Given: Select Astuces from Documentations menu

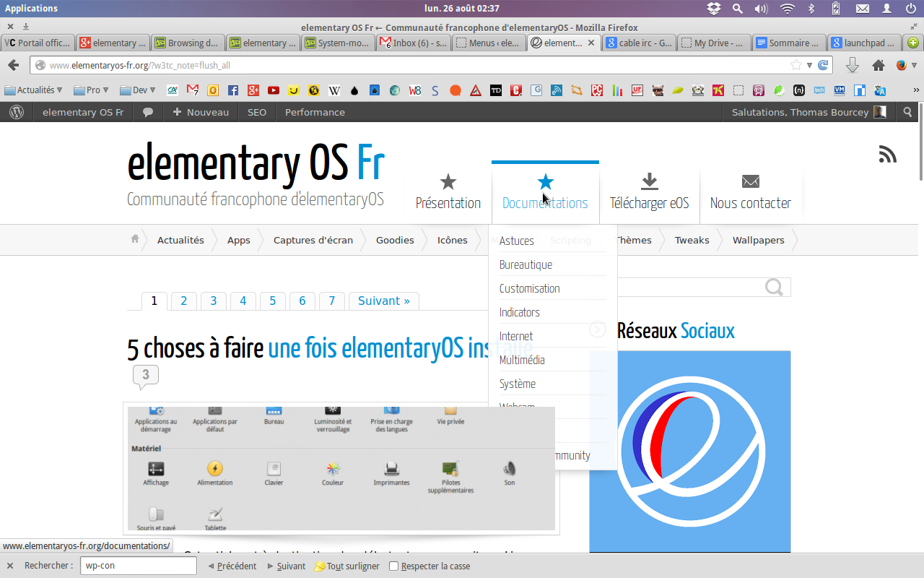Looking at the screenshot, I should [517, 241].
